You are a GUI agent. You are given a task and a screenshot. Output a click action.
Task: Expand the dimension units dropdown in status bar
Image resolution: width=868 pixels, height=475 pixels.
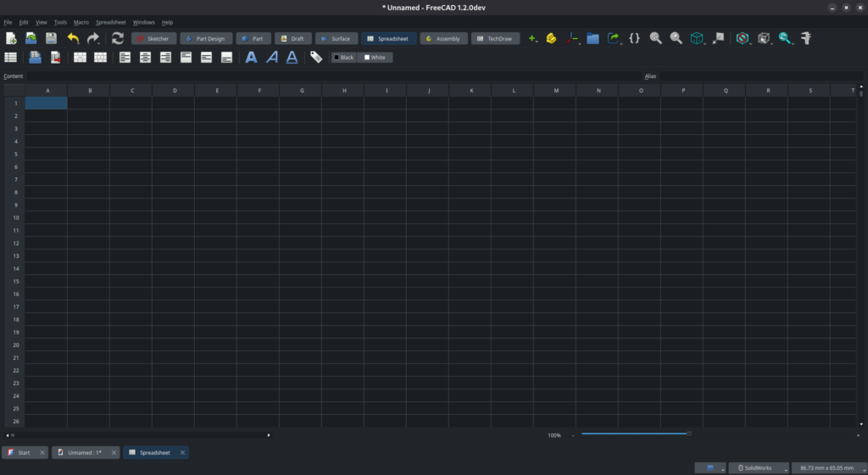pos(826,468)
